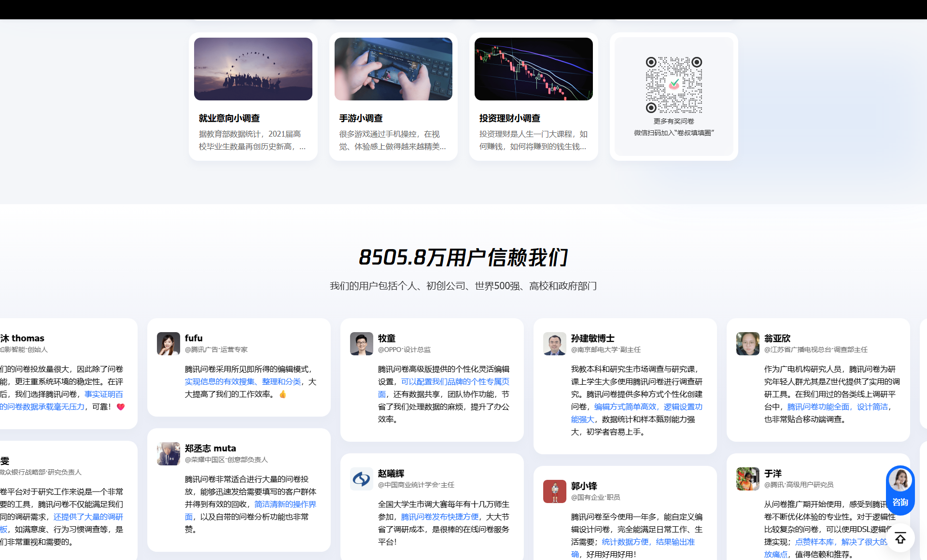
Task: Click the 投资理财小调查 title
Action: (x=510, y=118)
